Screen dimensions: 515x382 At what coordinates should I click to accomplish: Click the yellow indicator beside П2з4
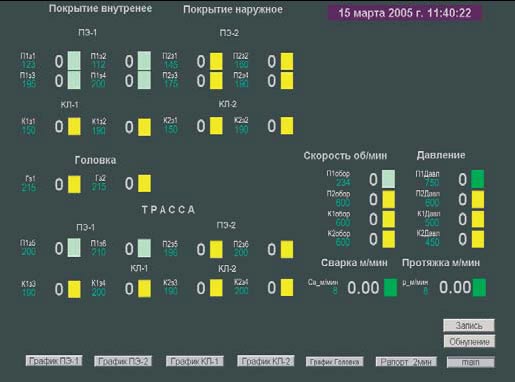pos(287,81)
